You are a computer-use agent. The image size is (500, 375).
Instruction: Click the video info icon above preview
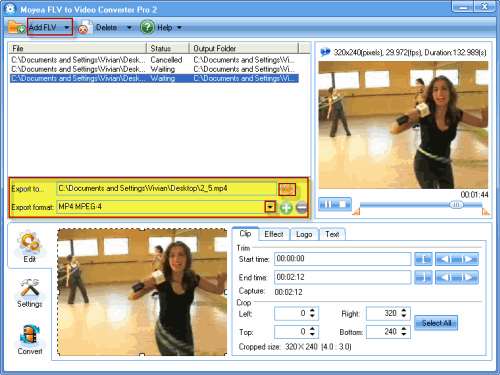325,52
